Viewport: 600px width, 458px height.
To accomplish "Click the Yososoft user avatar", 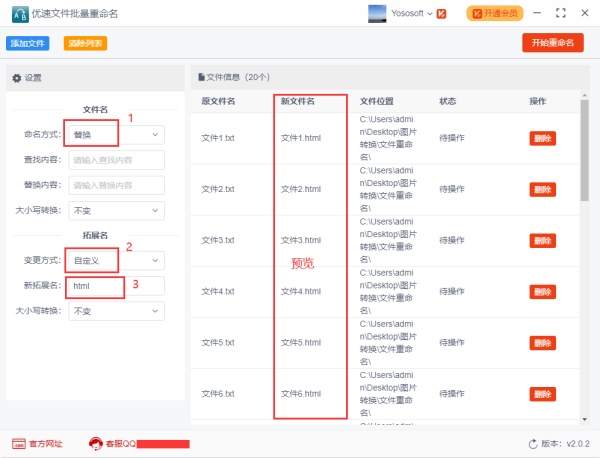I will 378,14.
